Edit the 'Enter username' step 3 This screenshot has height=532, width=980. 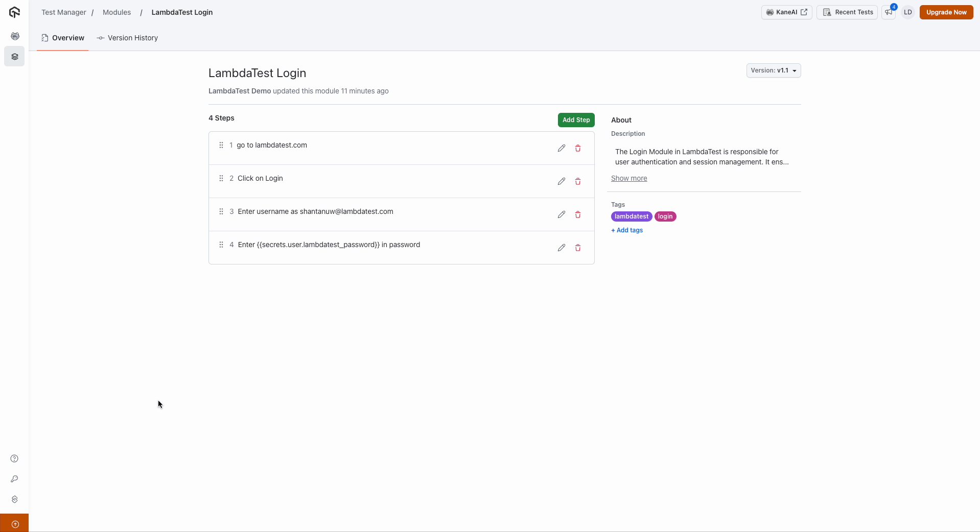click(562, 214)
